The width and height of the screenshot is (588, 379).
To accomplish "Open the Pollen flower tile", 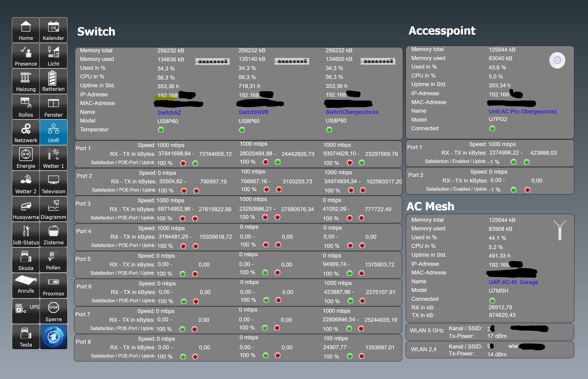I will [53, 260].
